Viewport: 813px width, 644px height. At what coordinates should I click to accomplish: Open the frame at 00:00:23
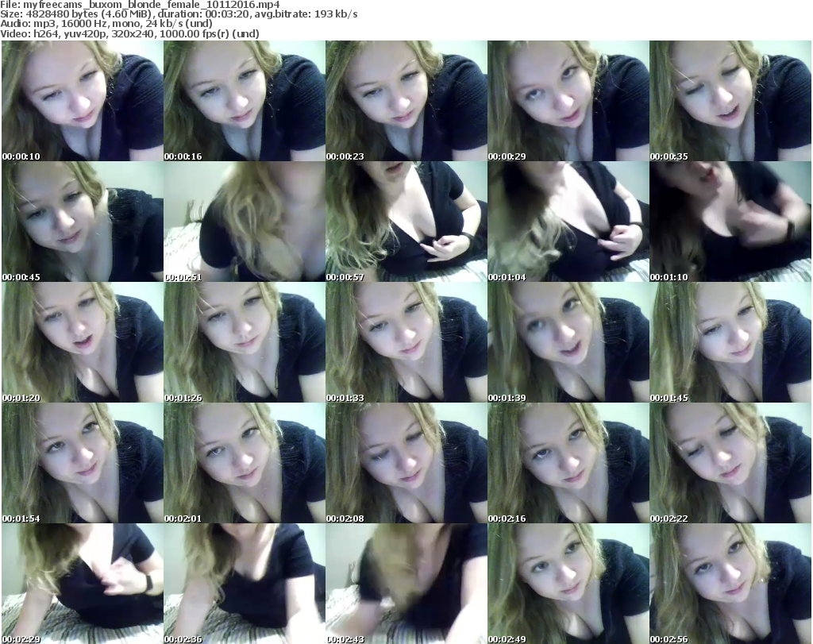pyautogui.click(x=406, y=101)
